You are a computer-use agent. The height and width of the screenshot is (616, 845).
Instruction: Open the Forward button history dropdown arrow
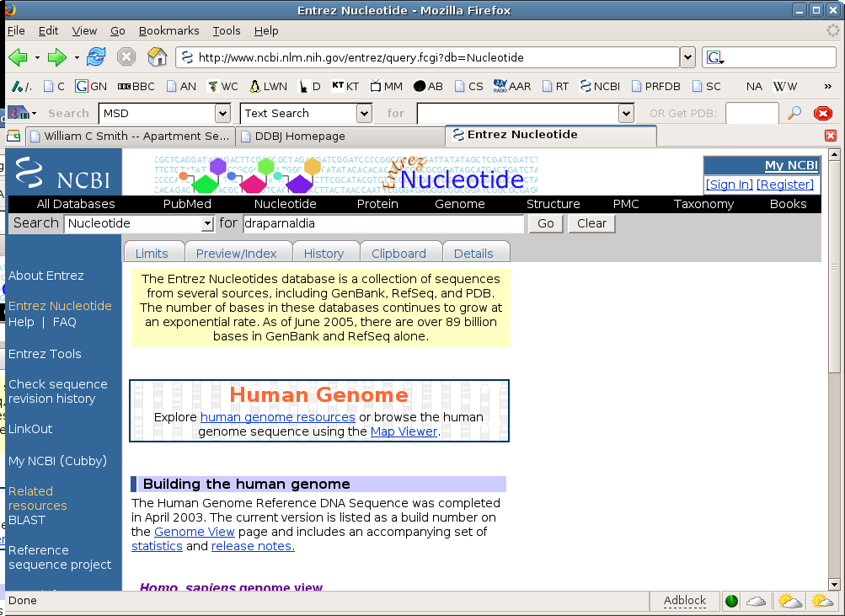[x=77, y=57]
